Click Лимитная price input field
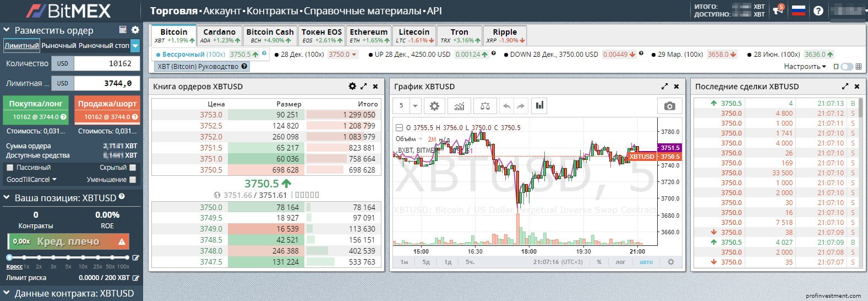 (107, 83)
